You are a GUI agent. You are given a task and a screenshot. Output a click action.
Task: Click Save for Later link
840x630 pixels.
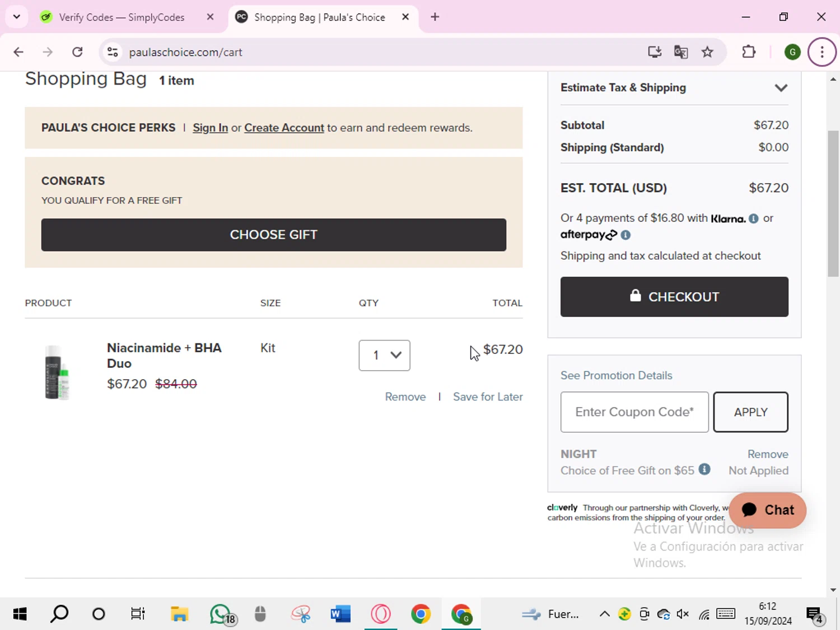click(x=488, y=396)
